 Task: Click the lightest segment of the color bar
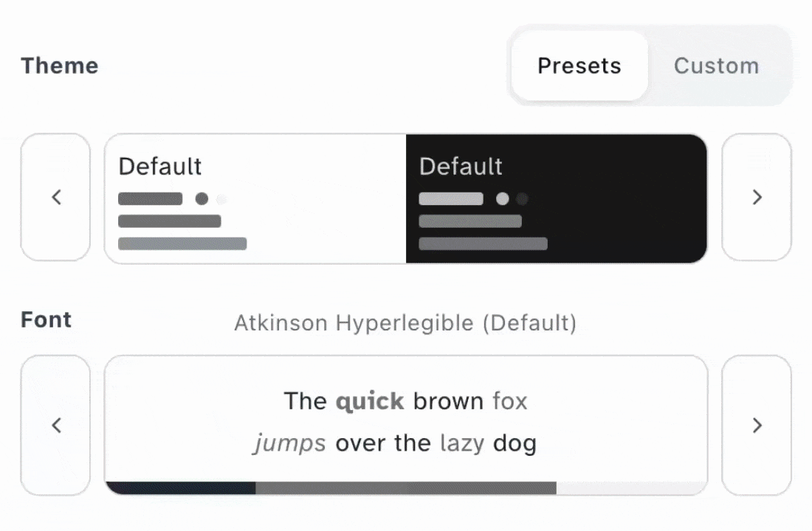tap(631, 488)
